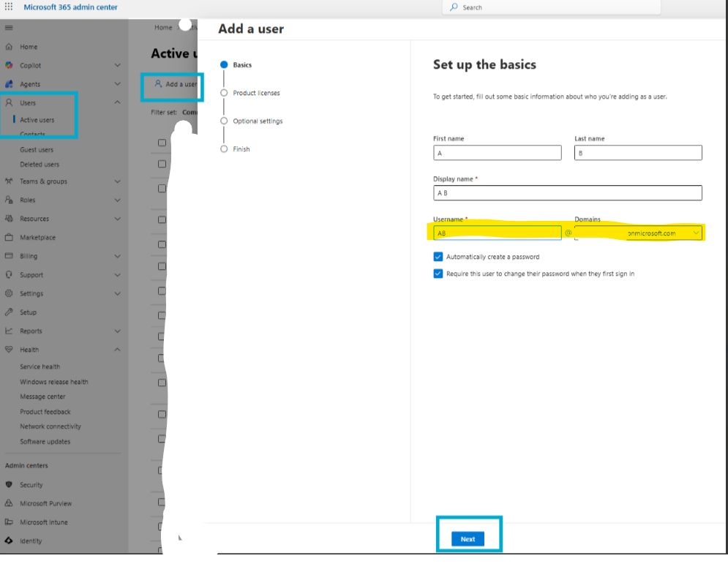The height and width of the screenshot is (572, 728).
Task: Open Guest users in sidebar
Action: click(x=37, y=149)
